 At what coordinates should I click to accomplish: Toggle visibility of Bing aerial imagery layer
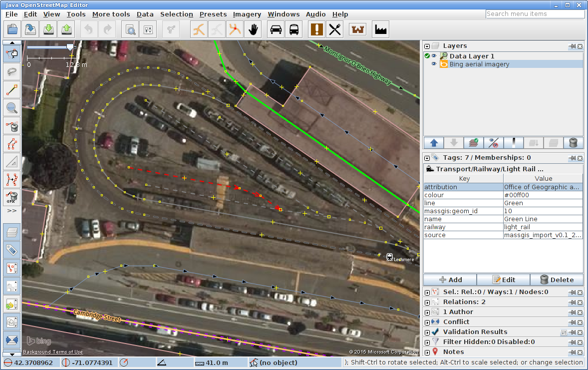point(434,64)
